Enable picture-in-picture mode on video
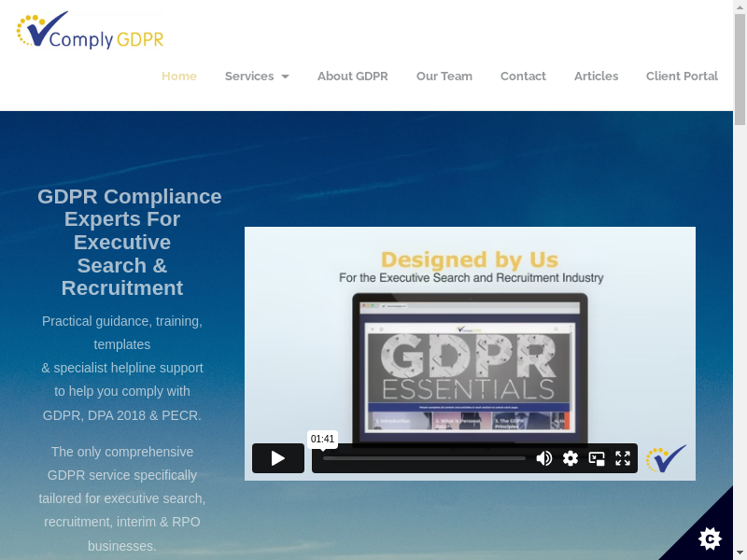 coord(597,458)
